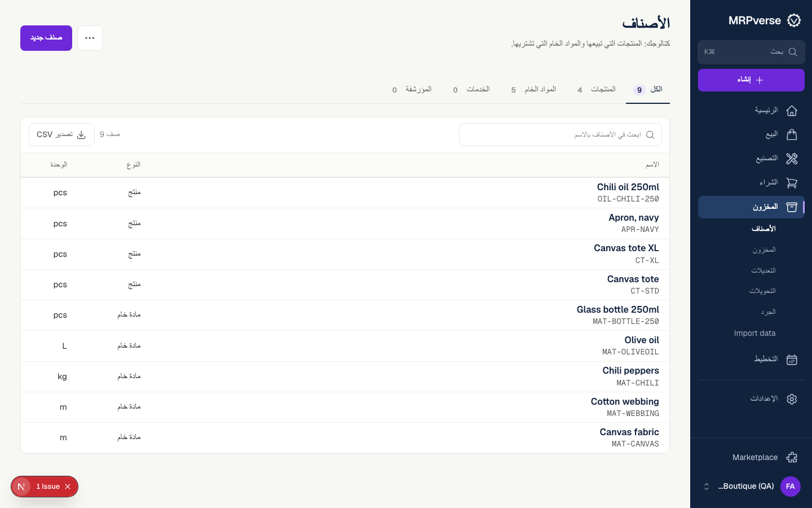Switch to the الخدمات tab
The image size is (812, 508).
(x=471, y=90)
